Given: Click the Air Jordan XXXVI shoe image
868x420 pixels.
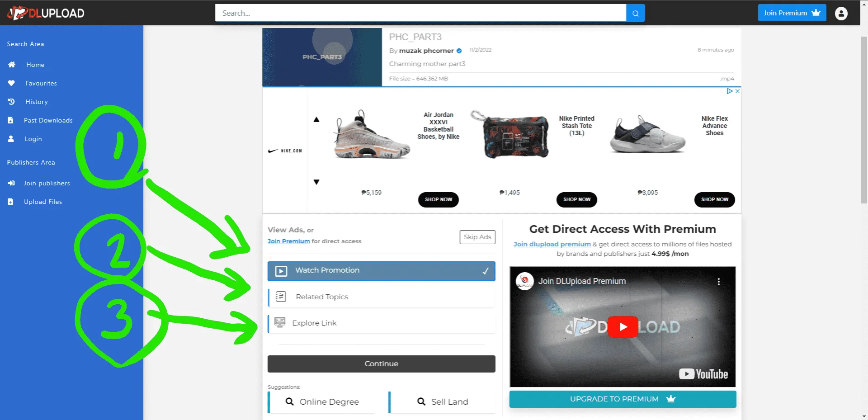Looking at the screenshot, I should point(372,135).
